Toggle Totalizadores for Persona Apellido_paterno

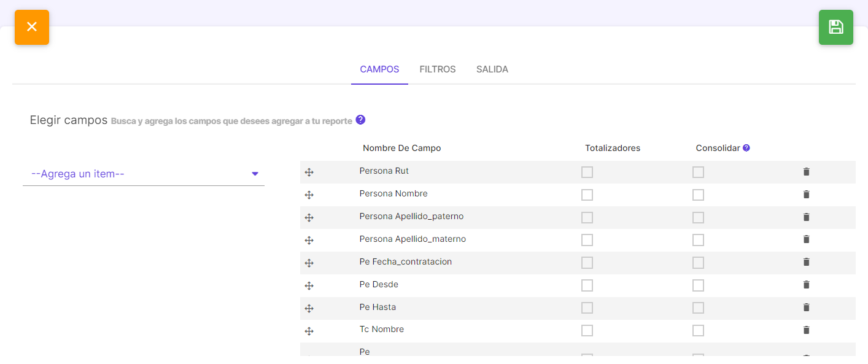[587, 218]
